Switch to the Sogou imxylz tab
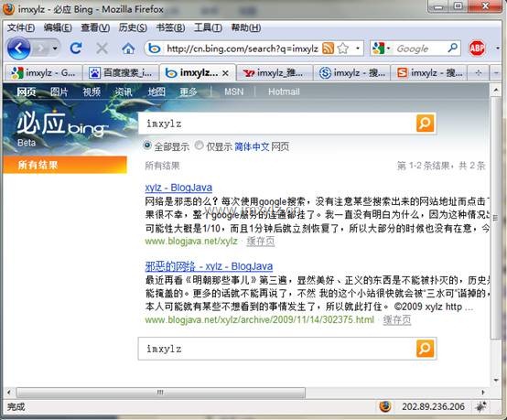 click(x=351, y=73)
